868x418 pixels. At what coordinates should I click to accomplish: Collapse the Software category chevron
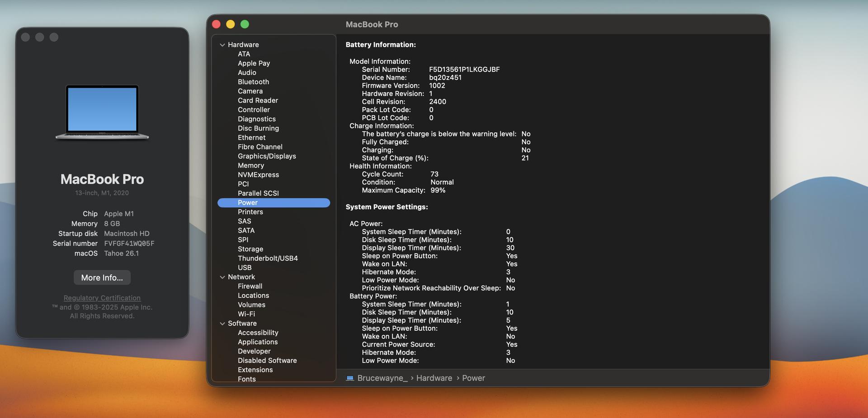(x=222, y=324)
